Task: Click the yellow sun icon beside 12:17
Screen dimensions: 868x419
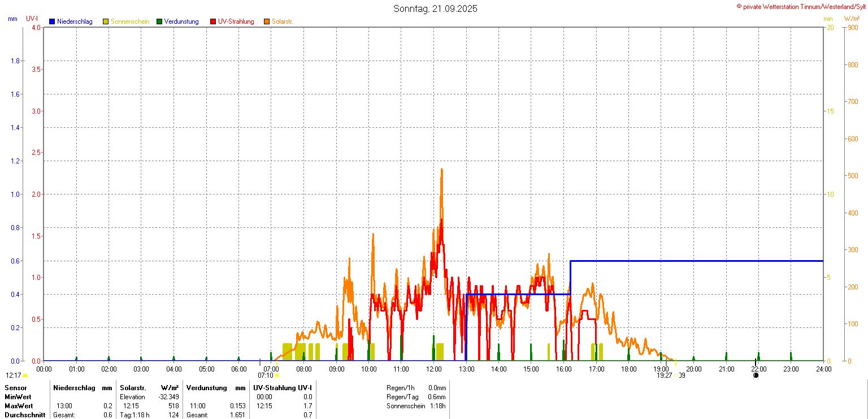Action: 25,375
